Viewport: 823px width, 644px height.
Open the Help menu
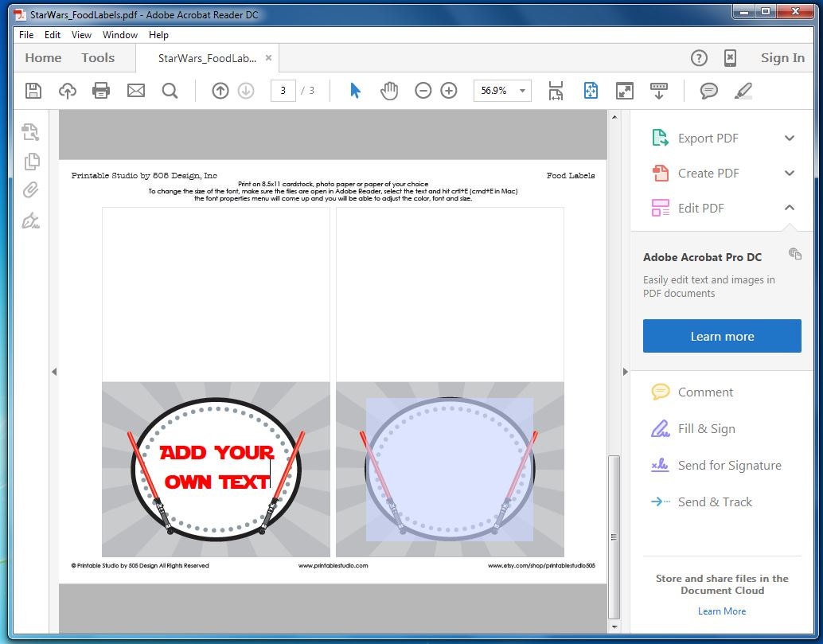click(158, 35)
